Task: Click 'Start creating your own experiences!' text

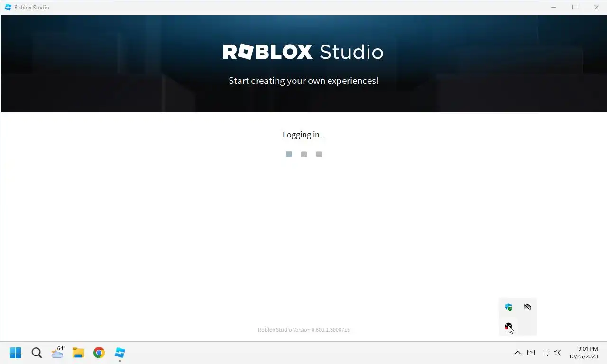Action: 303,81
